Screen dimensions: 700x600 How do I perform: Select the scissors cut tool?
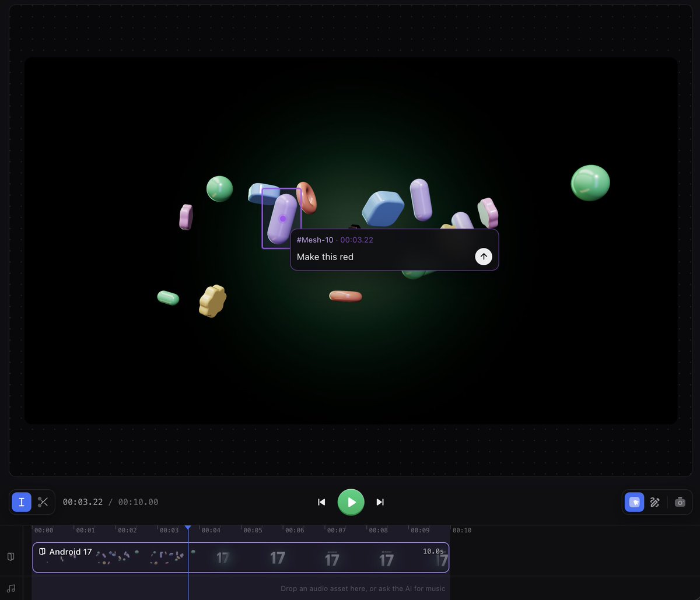tap(43, 502)
